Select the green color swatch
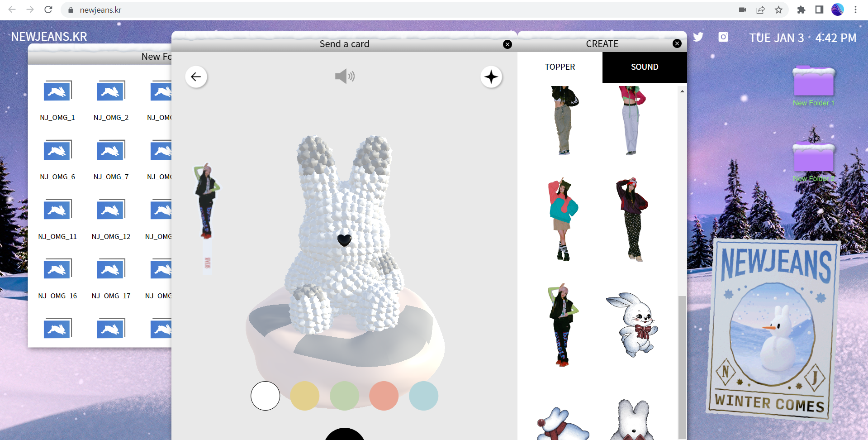Viewport: 868px width, 440px height. [345, 396]
